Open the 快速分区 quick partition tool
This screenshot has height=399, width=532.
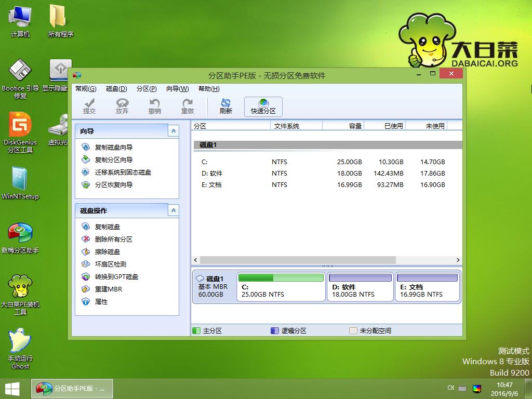263,107
